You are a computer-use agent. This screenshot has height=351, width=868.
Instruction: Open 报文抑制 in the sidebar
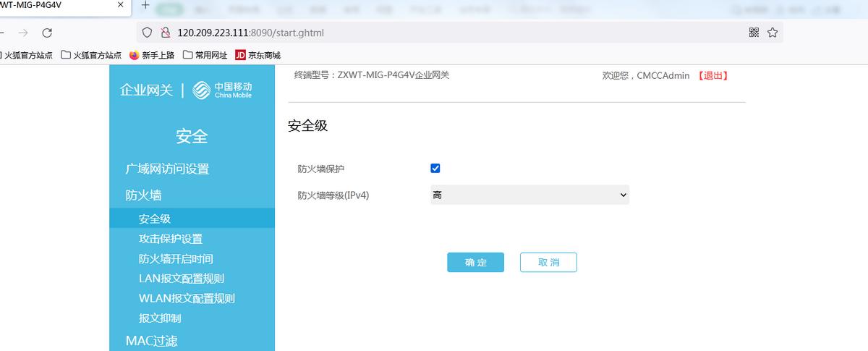tap(160, 318)
